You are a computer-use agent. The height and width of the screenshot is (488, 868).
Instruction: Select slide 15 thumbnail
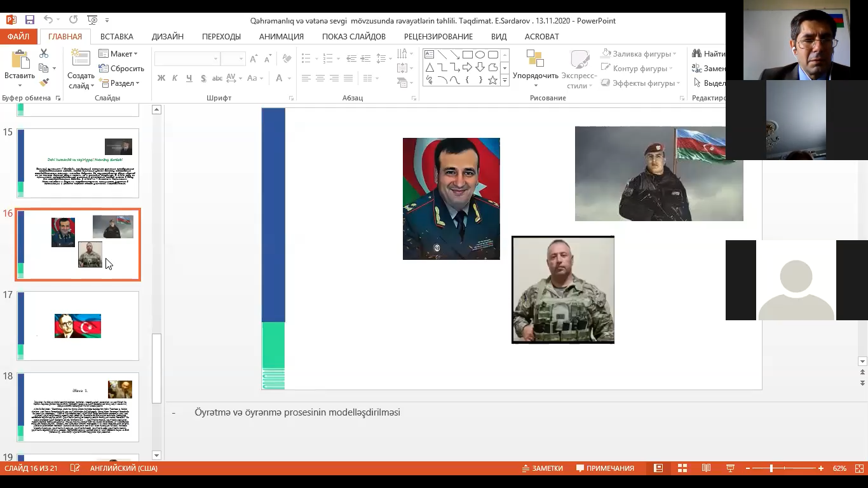78,163
